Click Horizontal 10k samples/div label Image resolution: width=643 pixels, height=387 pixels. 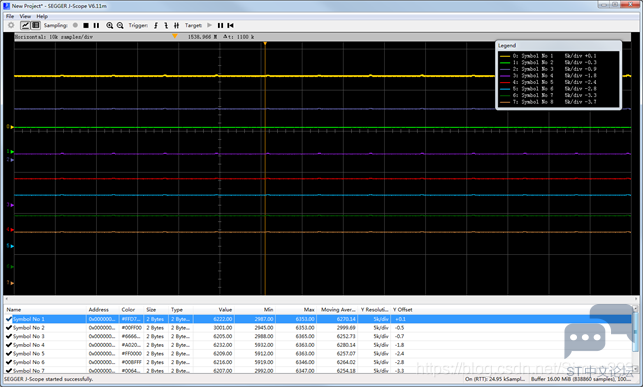pyautogui.click(x=54, y=37)
